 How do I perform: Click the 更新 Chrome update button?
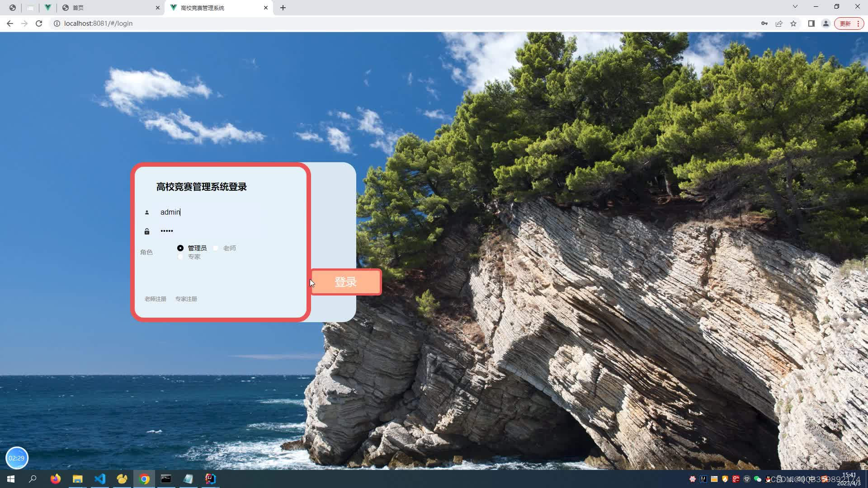tap(849, 23)
